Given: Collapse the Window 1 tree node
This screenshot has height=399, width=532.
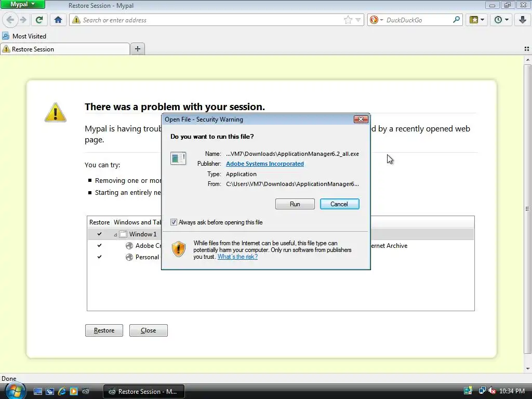Looking at the screenshot, I should [115, 234].
